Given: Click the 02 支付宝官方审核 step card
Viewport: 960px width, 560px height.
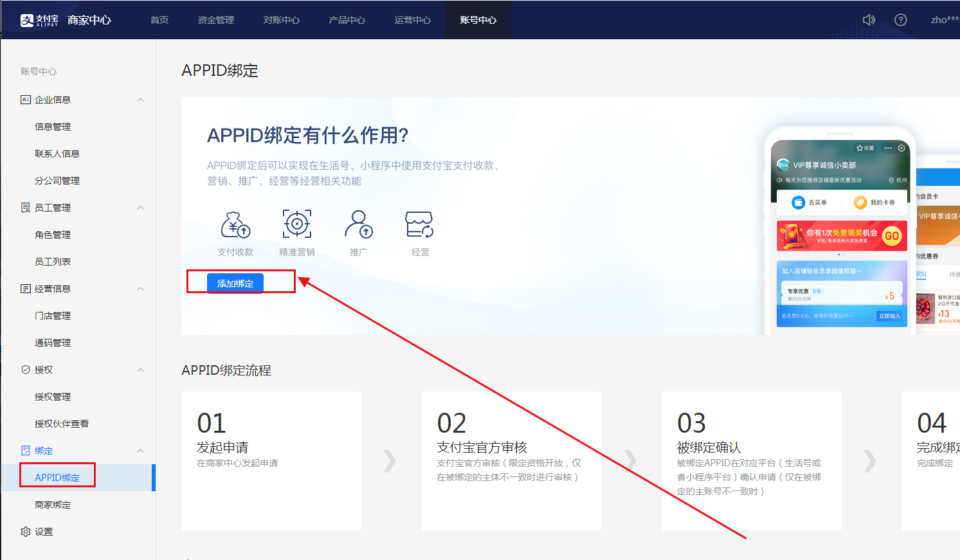Looking at the screenshot, I should tap(511, 461).
